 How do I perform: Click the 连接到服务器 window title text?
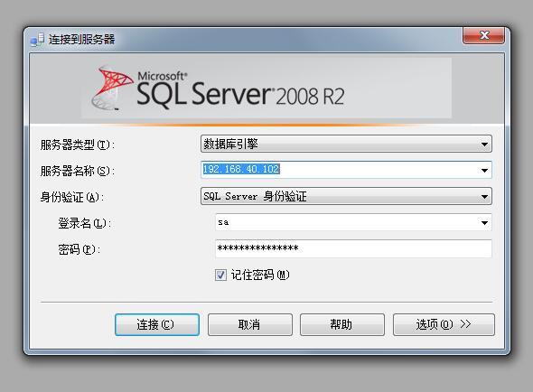click(x=81, y=40)
